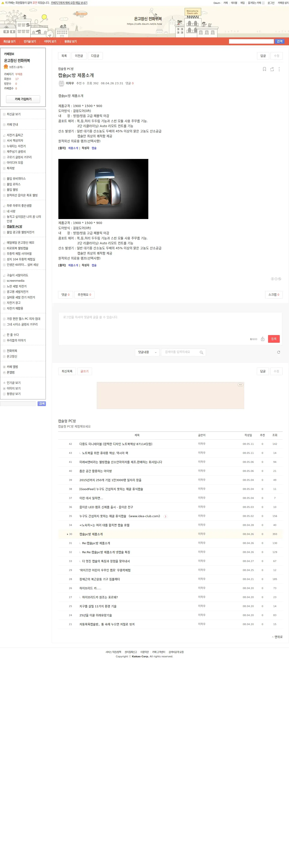Open sidebar 최신글 보기 link
The image size is (289, 868).
coord(14,114)
